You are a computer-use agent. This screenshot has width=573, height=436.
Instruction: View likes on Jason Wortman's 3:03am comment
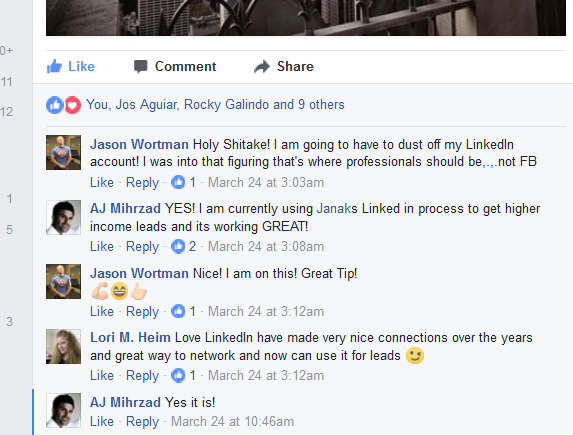[x=183, y=182]
